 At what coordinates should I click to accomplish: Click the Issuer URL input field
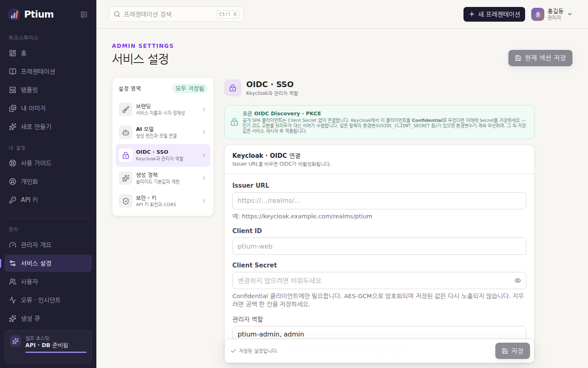pyautogui.click(x=379, y=201)
